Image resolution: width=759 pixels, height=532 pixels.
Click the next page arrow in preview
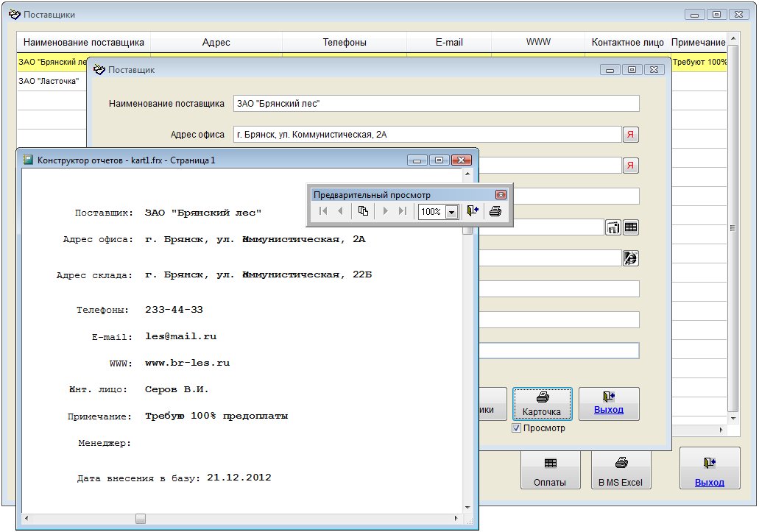[385, 211]
